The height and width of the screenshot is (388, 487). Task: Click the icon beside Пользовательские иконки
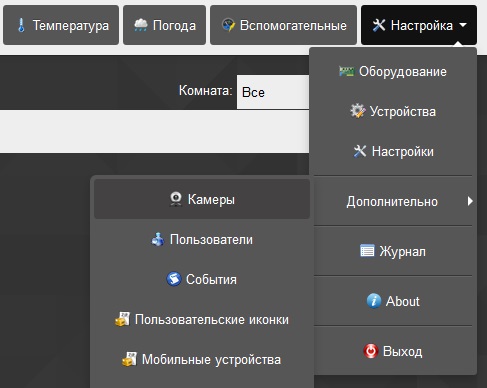(x=122, y=319)
